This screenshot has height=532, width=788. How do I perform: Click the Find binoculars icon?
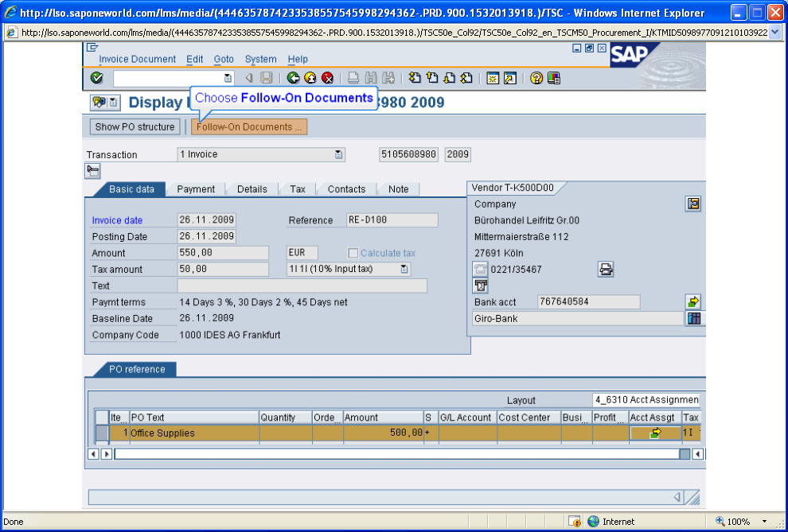(x=371, y=78)
